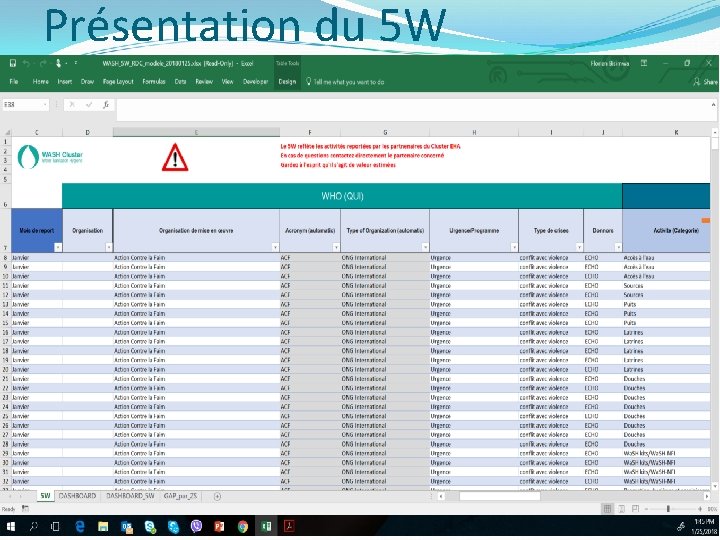The width and height of the screenshot is (720, 540).
Task: Click ACF cell in row 12
Action: [x=310, y=295]
